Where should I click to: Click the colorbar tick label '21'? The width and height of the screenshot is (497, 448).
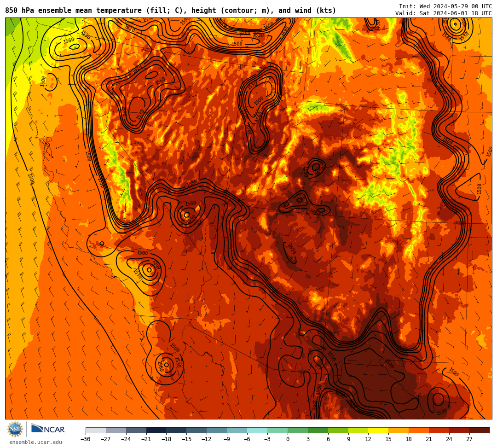pyautogui.click(x=429, y=439)
